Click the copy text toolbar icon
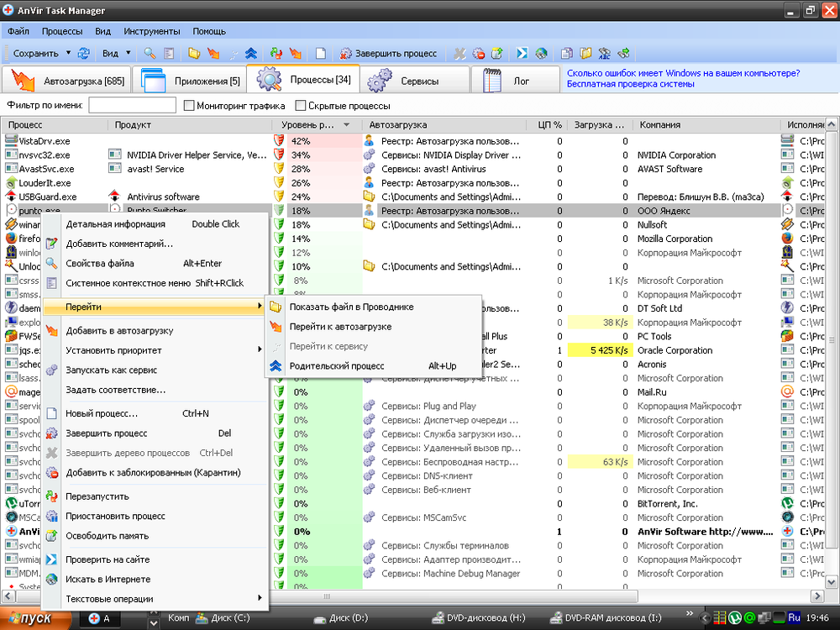 point(567,53)
